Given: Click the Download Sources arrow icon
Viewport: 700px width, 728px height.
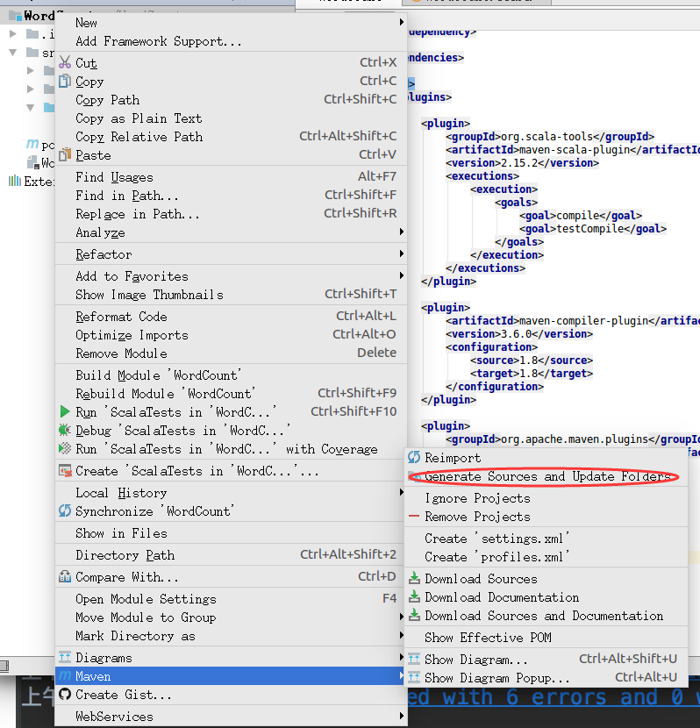Looking at the screenshot, I should 414,578.
